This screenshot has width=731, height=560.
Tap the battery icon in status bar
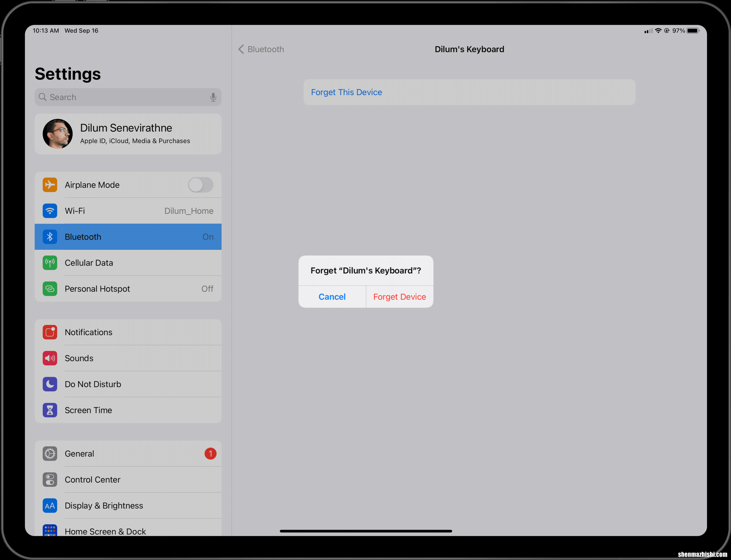point(693,31)
